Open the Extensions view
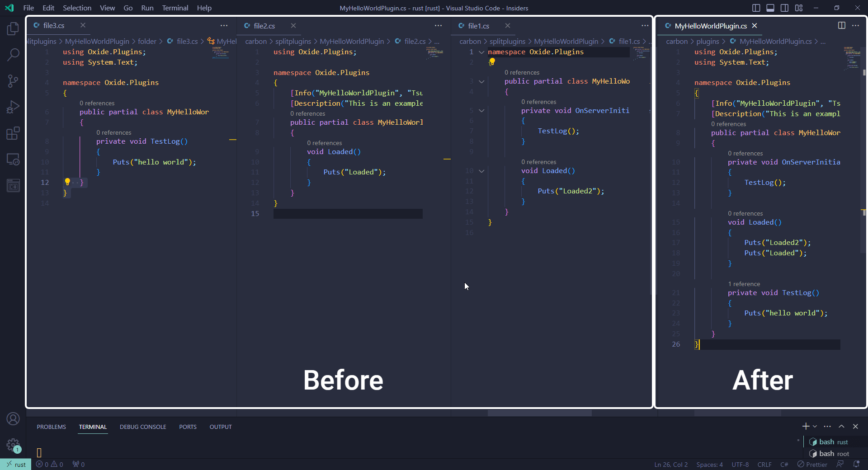 [x=13, y=133]
